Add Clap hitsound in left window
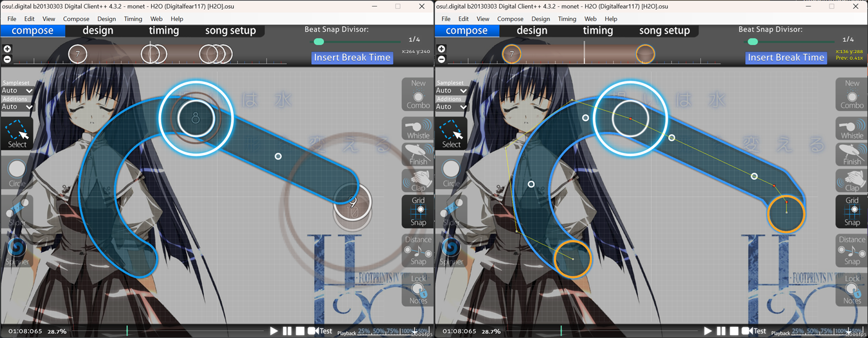This screenshot has width=868, height=338. (x=418, y=180)
